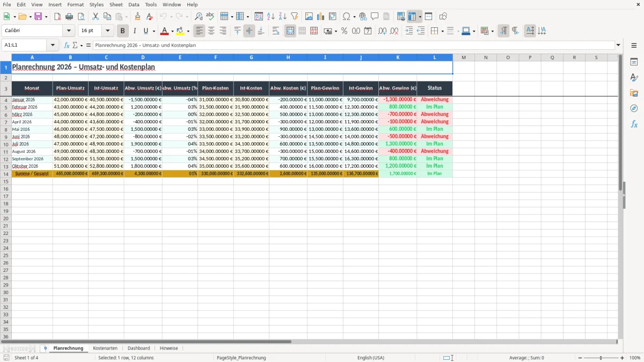Switch to the Hinweise sheet tab
The width and height of the screenshot is (644, 362).
coord(169,348)
